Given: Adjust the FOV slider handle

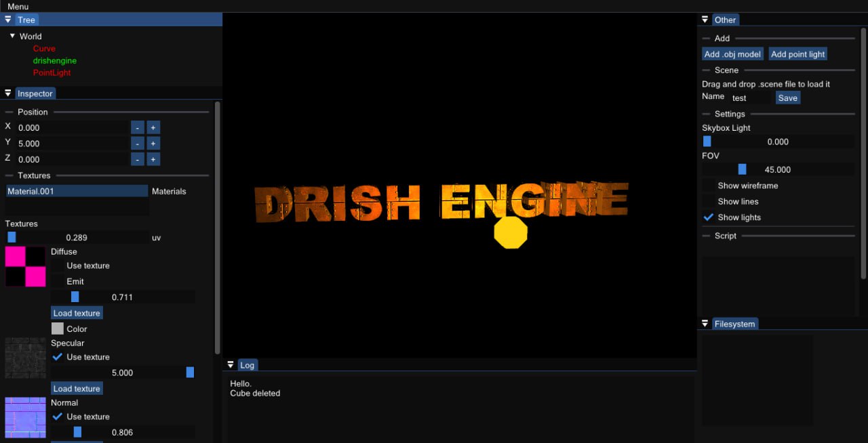Looking at the screenshot, I should tap(741, 169).
